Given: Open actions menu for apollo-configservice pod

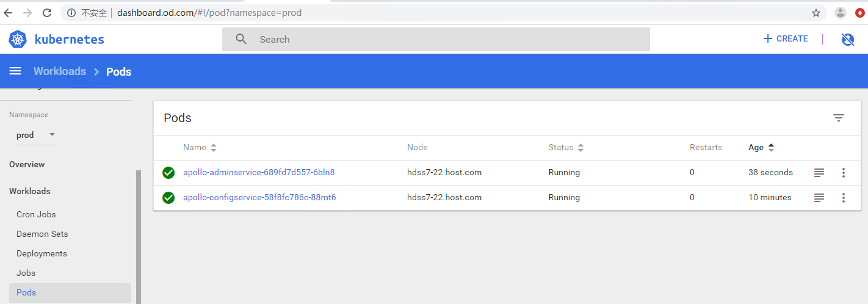Looking at the screenshot, I should point(844,198).
